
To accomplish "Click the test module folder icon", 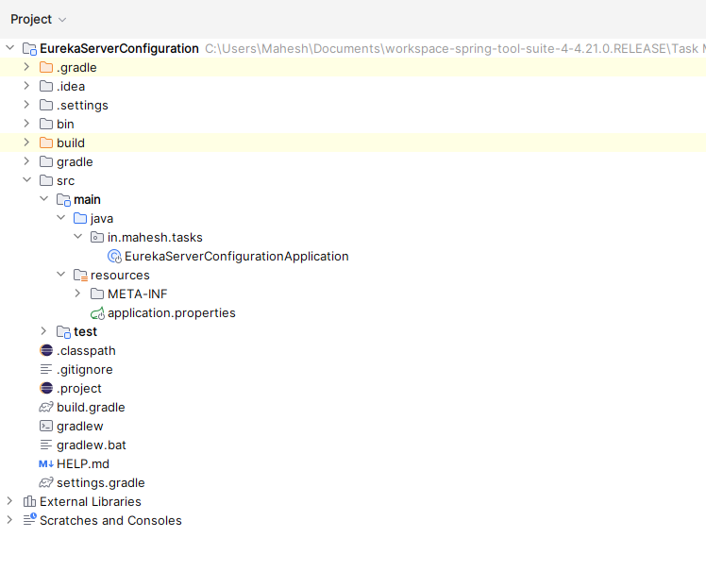I will (63, 332).
